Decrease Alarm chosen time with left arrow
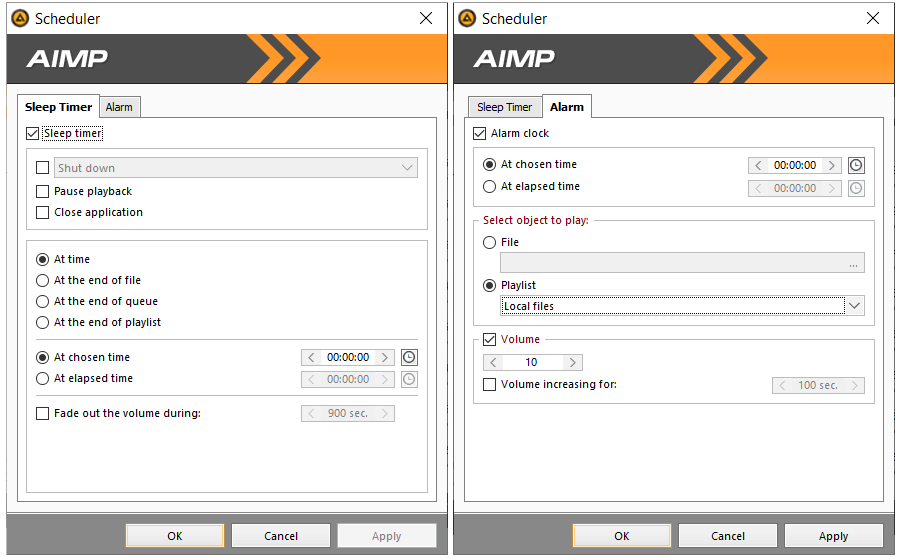 pos(758,165)
